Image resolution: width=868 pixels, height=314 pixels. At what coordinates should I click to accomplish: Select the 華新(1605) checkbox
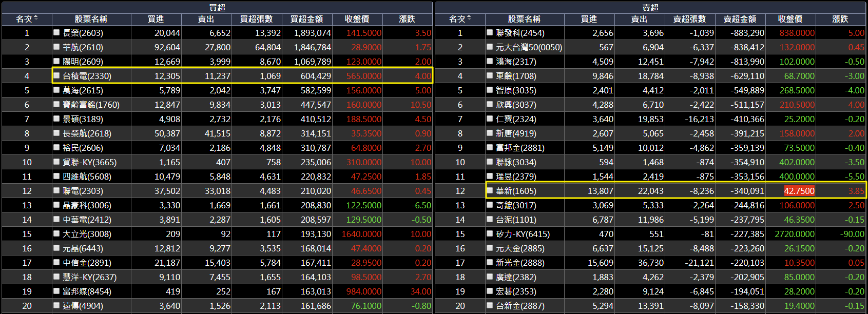coord(490,190)
